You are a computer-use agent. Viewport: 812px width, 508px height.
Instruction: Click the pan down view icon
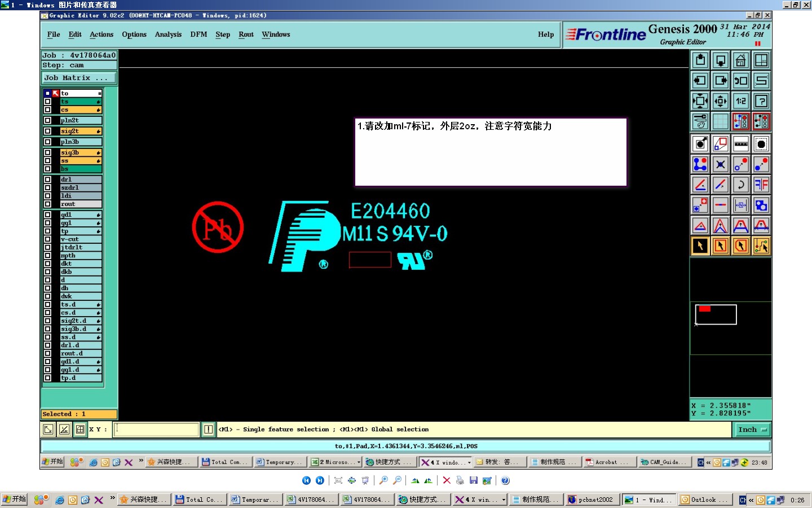click(721, 60)
